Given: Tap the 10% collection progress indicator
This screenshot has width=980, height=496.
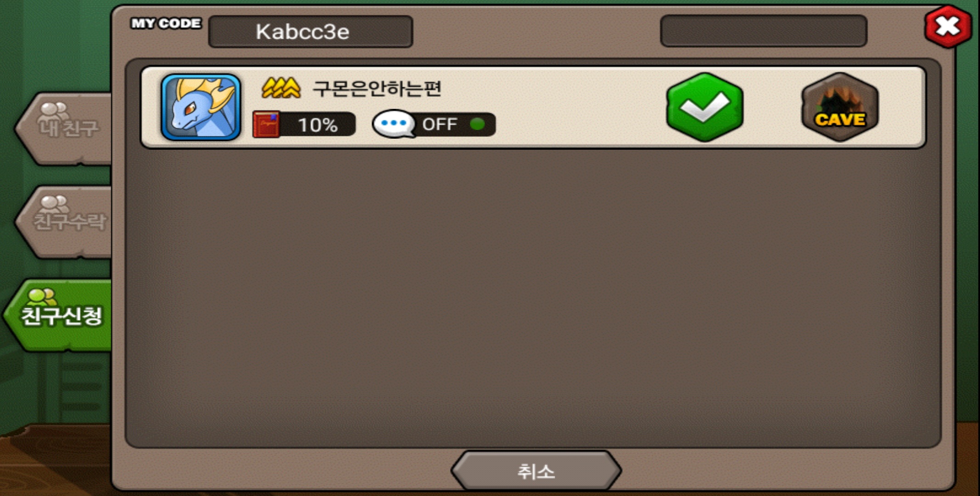Looking at the screenshot, I should click(304, 124).
